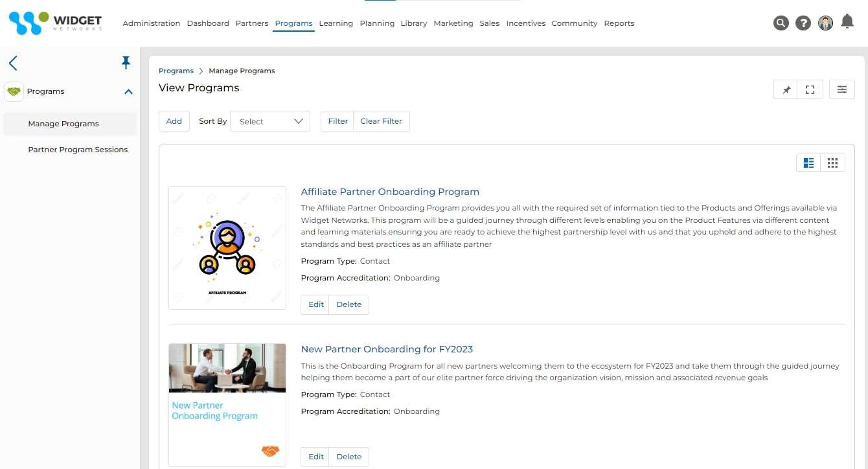Open the help question mark icon
Viewport: 868px width, 469px height.
coord(803,23)
